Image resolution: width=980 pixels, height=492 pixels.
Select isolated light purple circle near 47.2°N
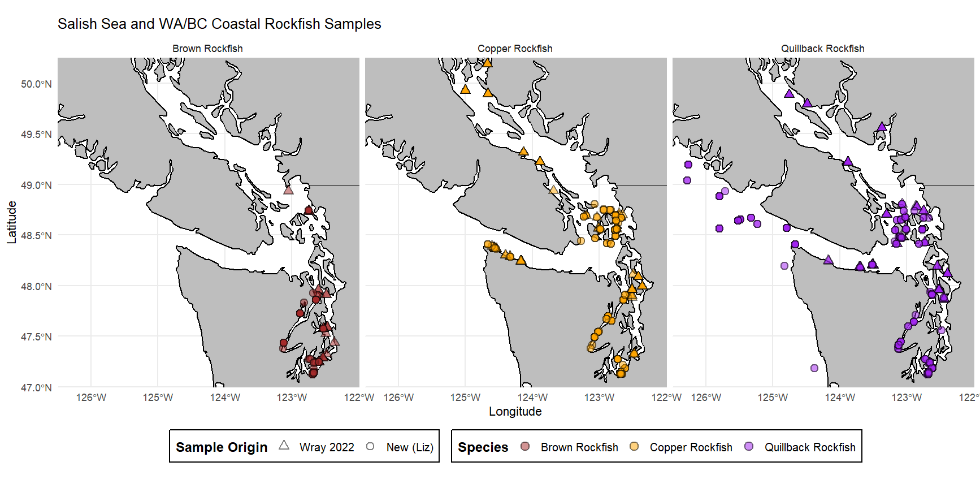pos(814,368)
